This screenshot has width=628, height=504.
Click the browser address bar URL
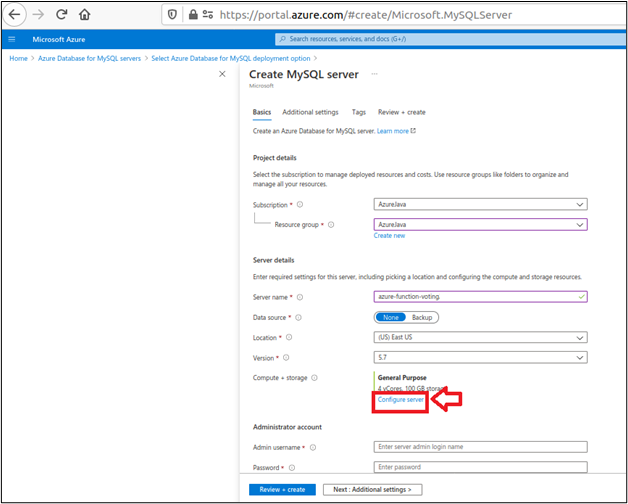pos(366,15)
